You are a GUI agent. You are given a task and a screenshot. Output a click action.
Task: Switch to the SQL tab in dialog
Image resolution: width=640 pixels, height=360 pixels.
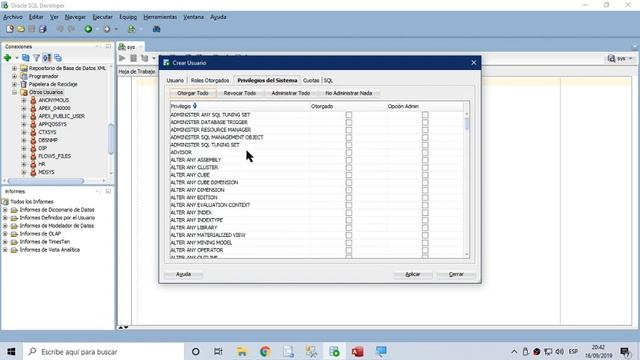click(x=328, y=80)
